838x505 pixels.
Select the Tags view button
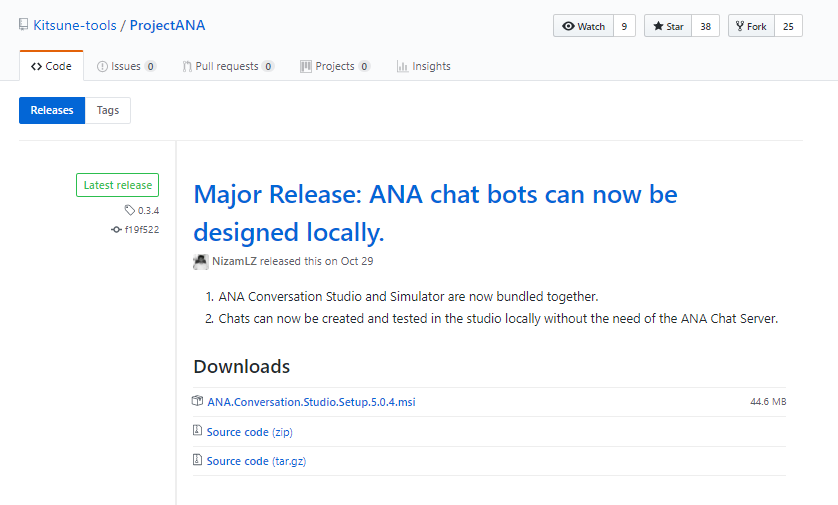(108, 110)
